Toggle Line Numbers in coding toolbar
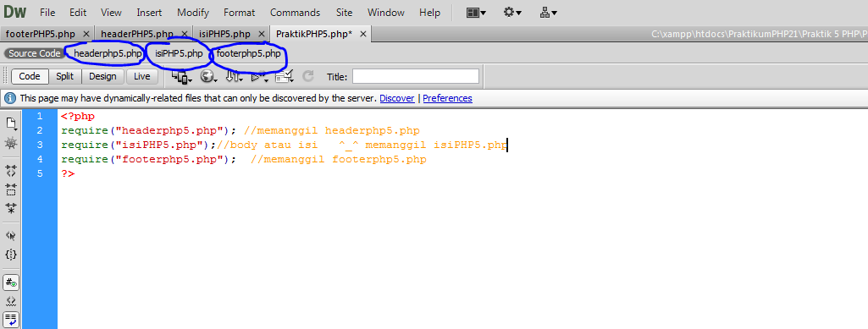This screenshot has width=868, height=329. [x=11, y=282]
